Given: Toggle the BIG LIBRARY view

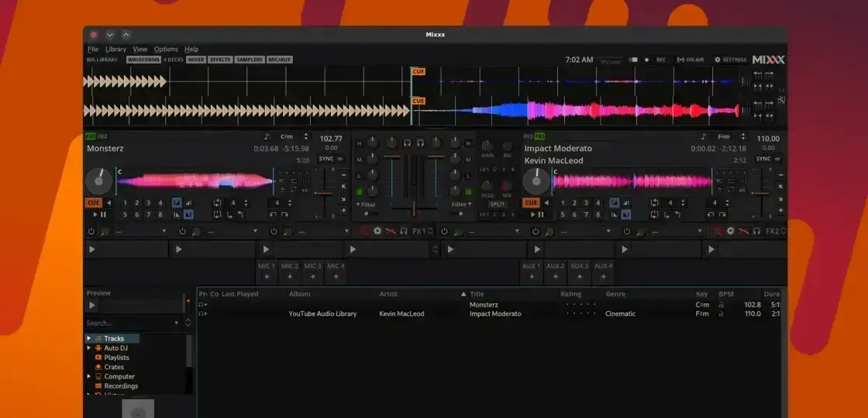Looking at the screenshot, I should point(102,60).
